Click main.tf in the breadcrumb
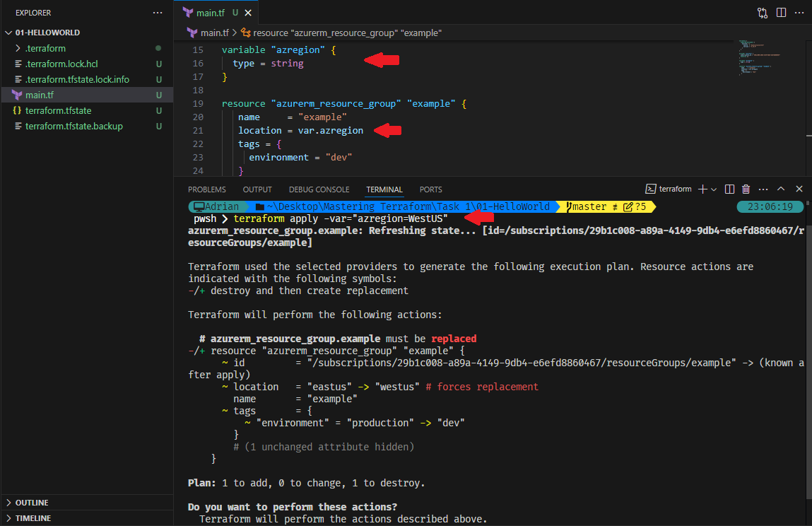Screen dimensions: 812x526 (x=214, y=33)
